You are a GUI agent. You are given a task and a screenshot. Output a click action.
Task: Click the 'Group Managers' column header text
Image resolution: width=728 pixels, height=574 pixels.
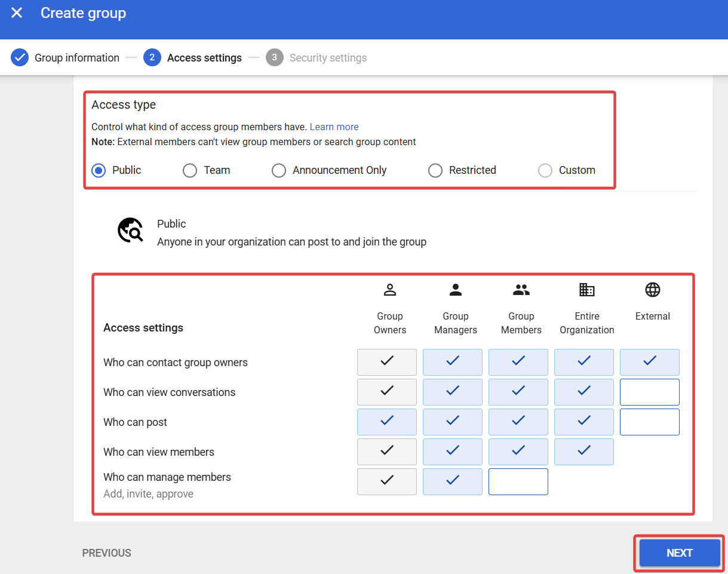(456, 323)
